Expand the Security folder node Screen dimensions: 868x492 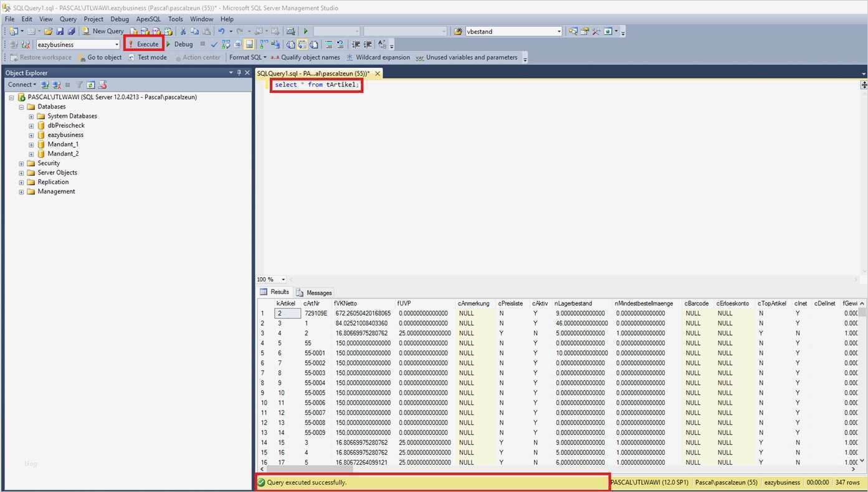pyautogui.click(x=21, y=163)
